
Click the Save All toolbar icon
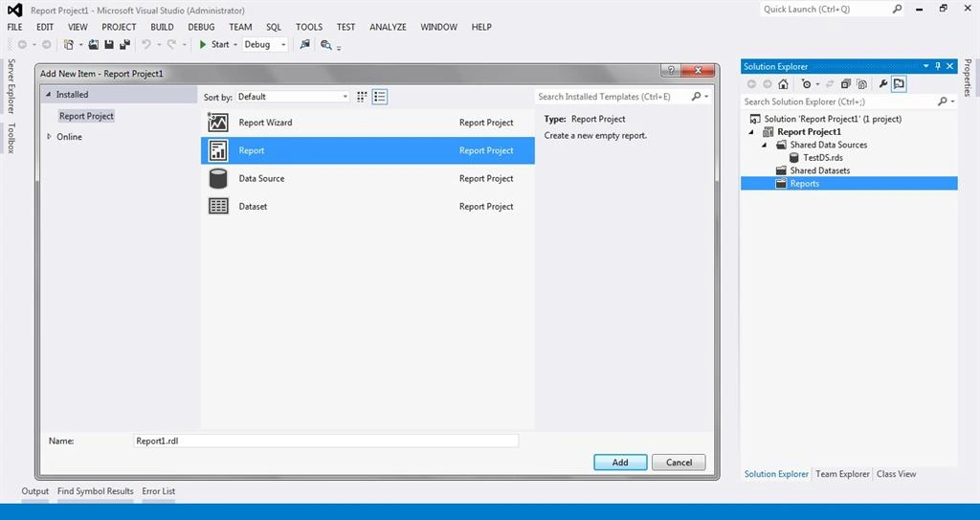coord(125,44)
